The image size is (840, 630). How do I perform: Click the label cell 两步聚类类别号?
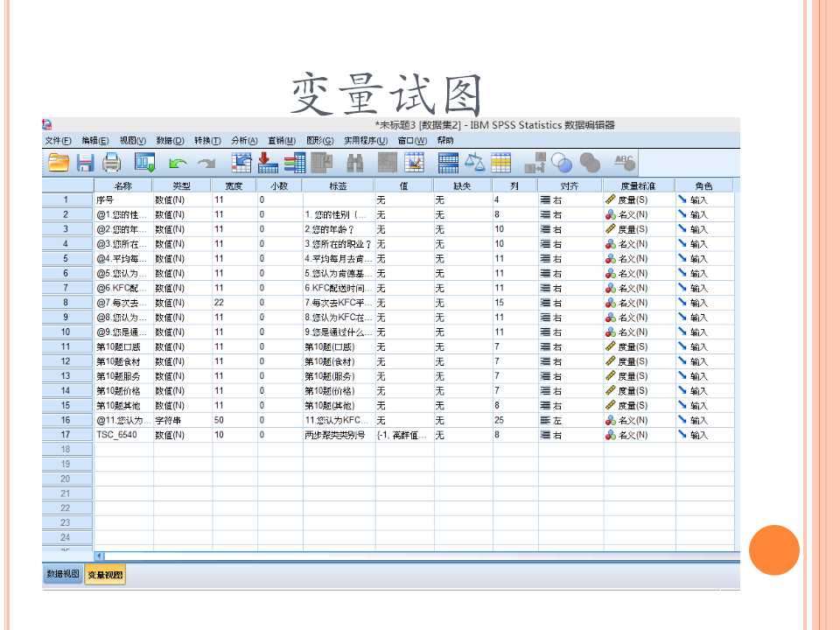(338, 435)
